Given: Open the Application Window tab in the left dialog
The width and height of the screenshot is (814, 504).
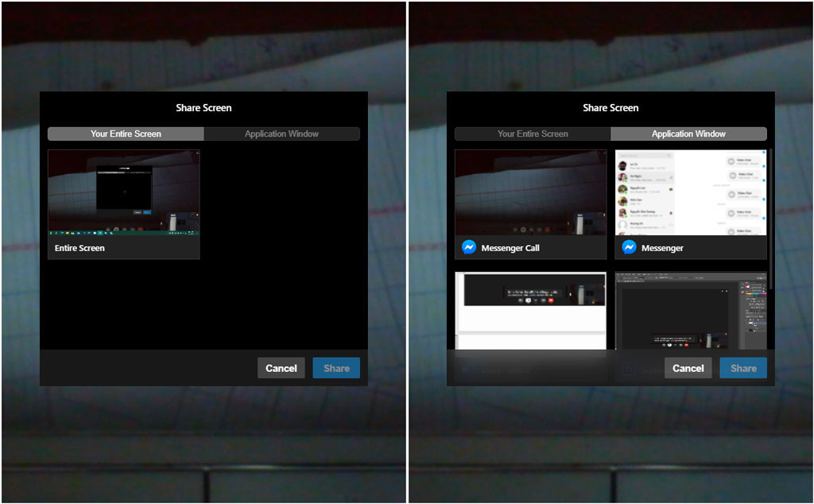Looking at the screenshot, I should [x=282, y=134].
